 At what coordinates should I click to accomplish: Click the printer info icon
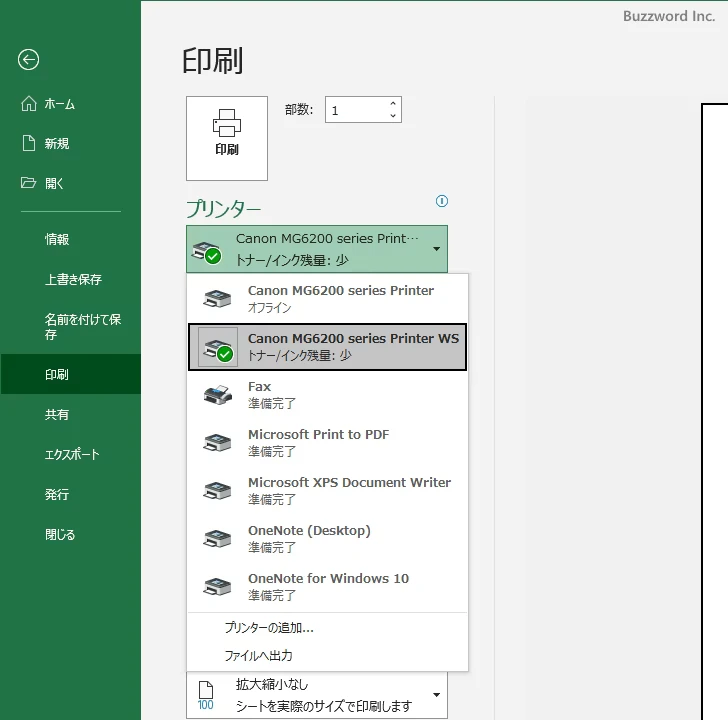442,201
